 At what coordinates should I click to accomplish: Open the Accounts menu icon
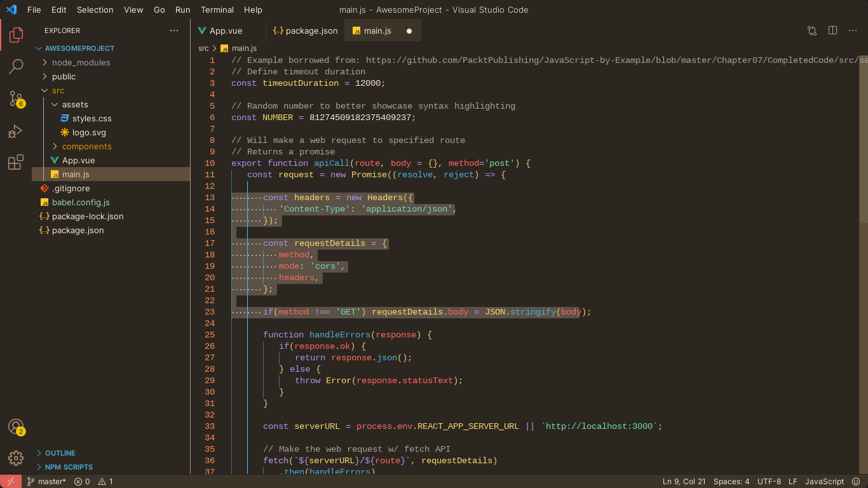click(16, 427)
